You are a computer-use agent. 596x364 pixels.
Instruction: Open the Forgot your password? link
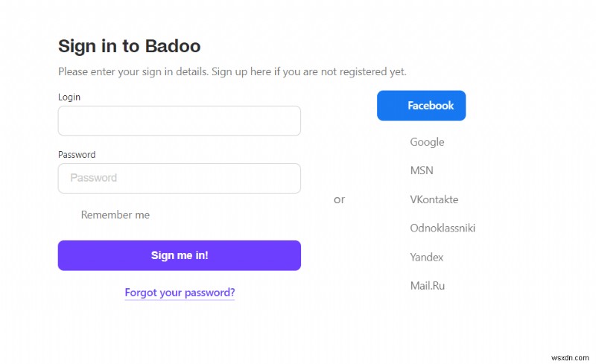tap(180, 293)
